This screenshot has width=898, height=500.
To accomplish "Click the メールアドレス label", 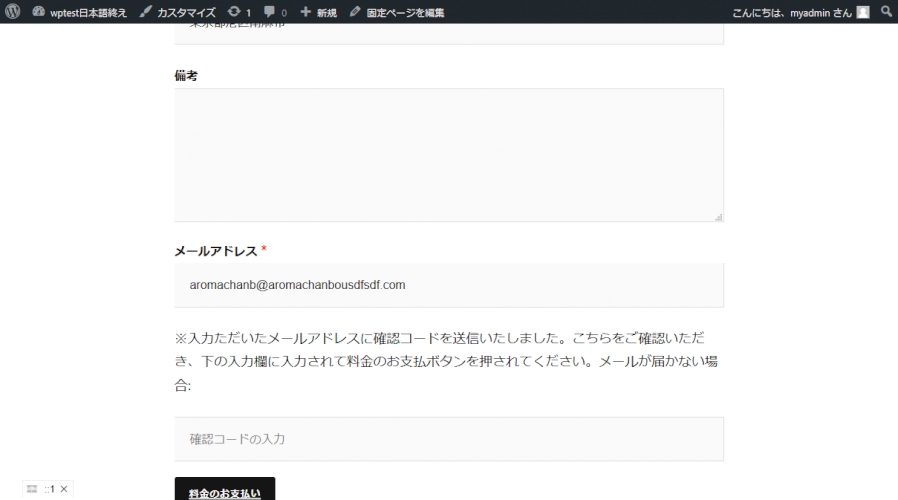I will [216, 251].
